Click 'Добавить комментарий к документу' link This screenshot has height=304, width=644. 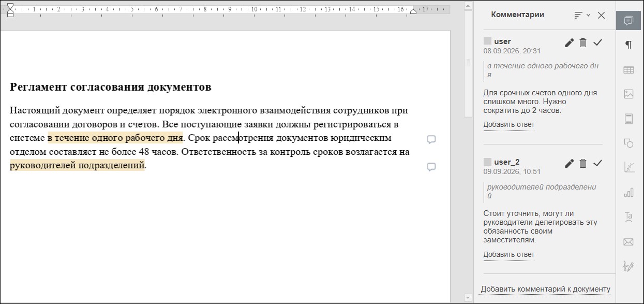(545, 289)
